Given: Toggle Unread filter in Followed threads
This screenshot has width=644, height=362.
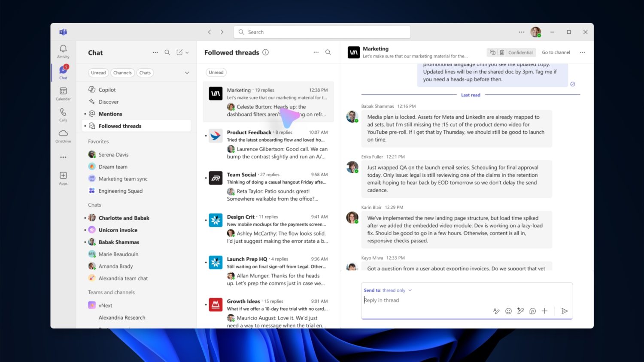Looking at the screenshot, I should point(216,72).
